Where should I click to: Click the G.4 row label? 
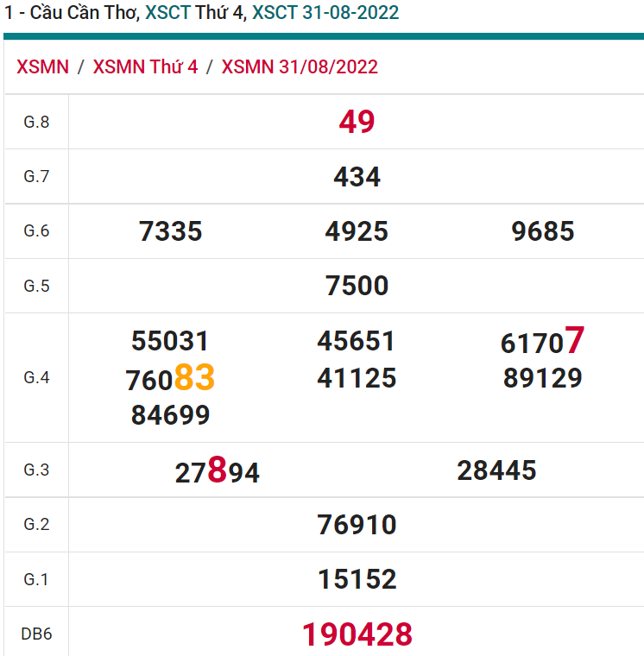[36, 378]
